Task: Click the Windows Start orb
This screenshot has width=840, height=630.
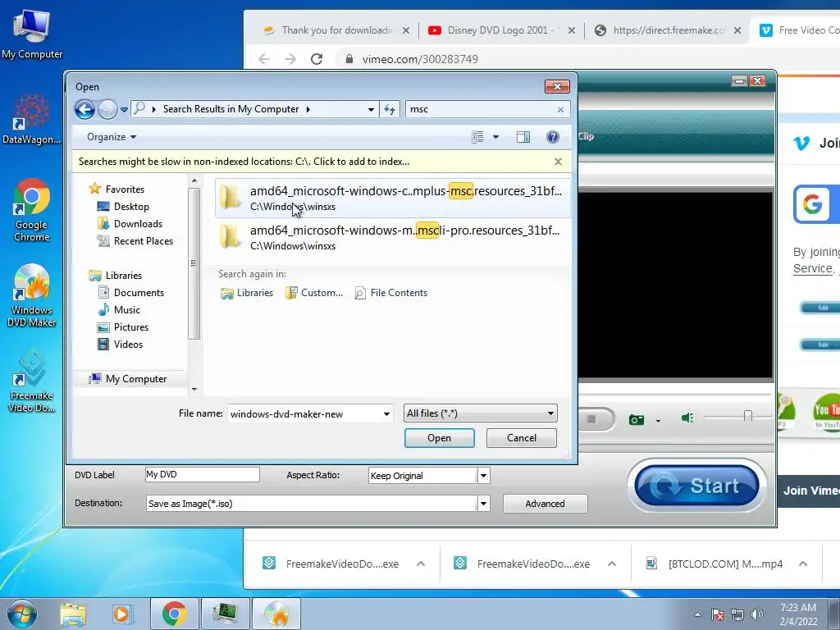Action: click(x=22, y=614)
